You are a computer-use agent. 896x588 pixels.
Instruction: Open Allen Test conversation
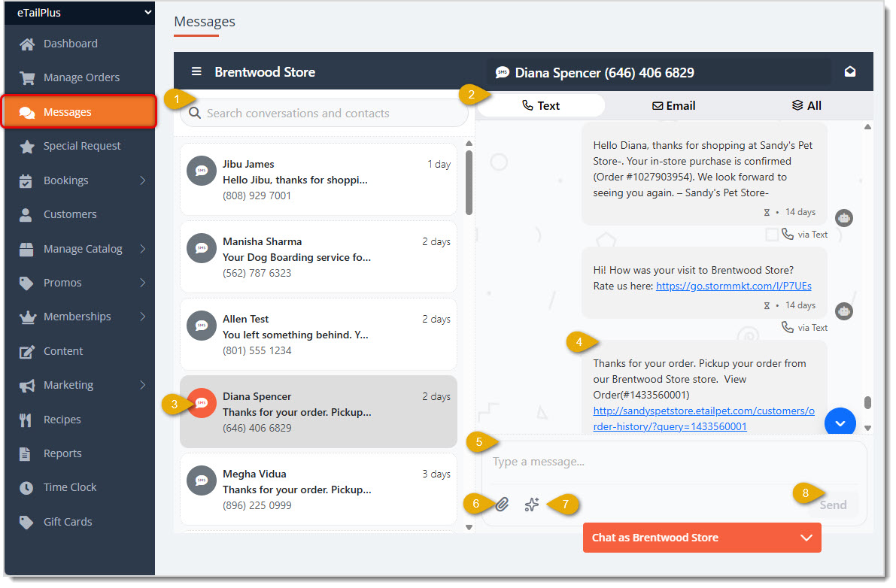(318, 335)
